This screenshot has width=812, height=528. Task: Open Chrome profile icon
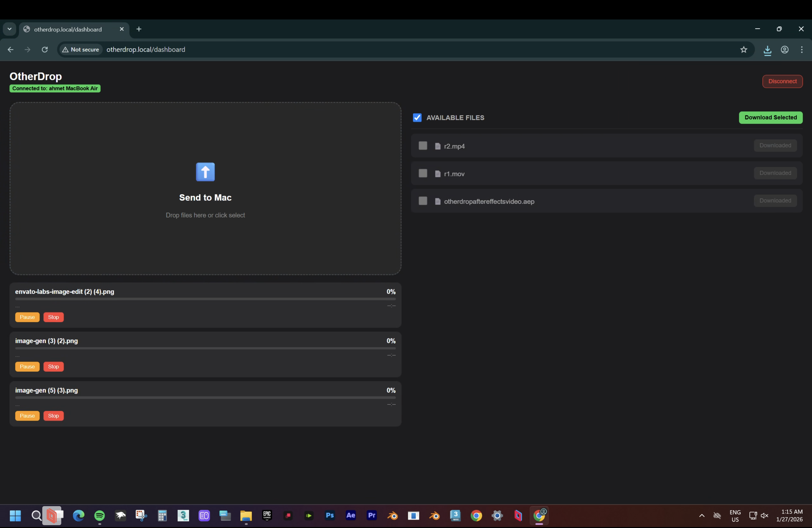(784, 50)
